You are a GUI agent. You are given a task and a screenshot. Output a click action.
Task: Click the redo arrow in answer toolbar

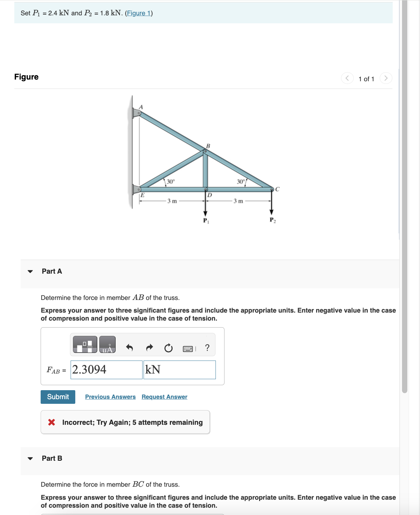coord(149,347)
